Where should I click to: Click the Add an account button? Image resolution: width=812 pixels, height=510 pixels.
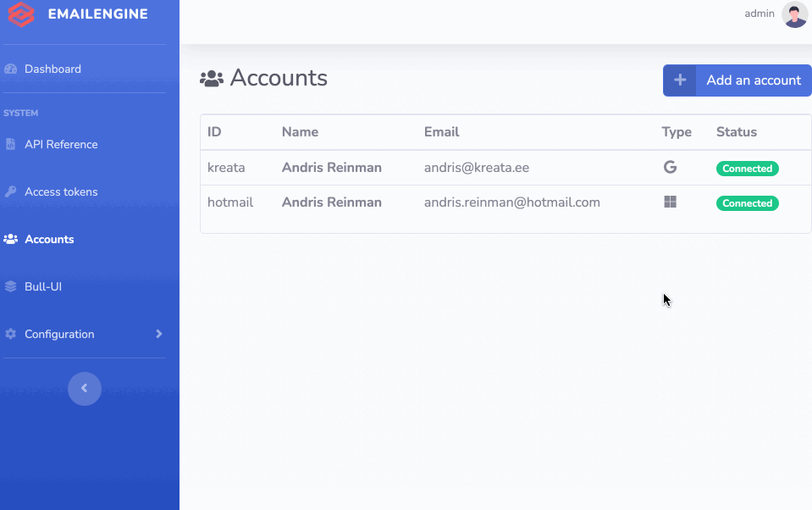tap(737, 80)
